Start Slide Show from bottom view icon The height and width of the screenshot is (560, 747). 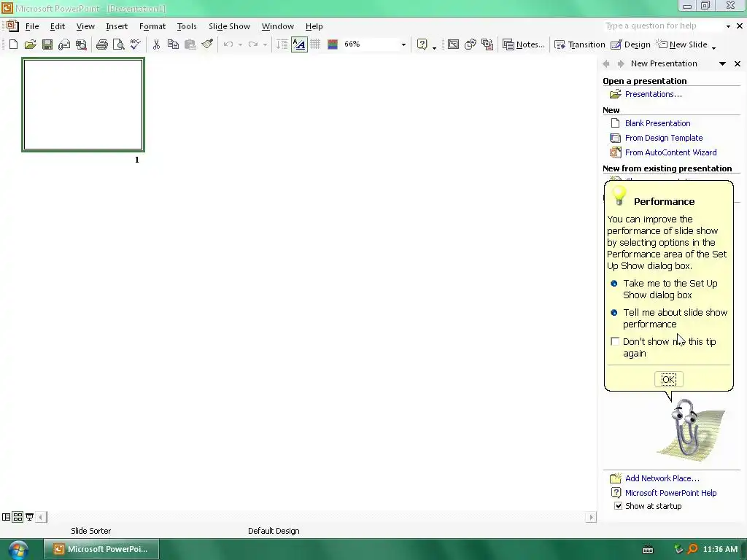(29, 517)
